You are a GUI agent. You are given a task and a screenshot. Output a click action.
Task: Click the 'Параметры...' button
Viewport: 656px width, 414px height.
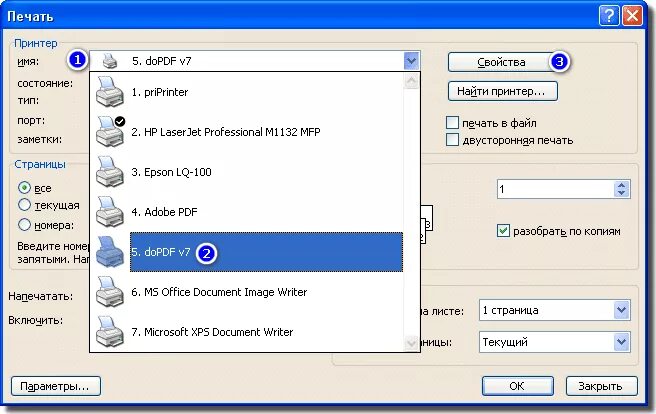pos(56,386)
